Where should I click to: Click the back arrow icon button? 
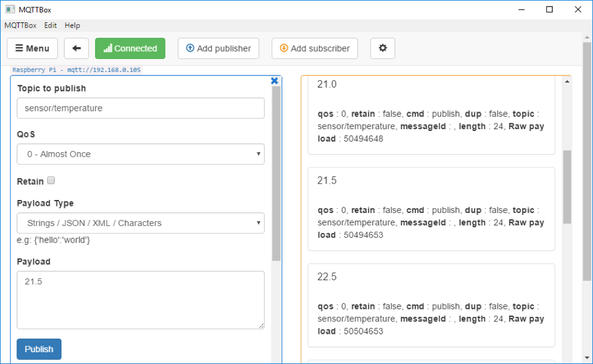point(76,48)
